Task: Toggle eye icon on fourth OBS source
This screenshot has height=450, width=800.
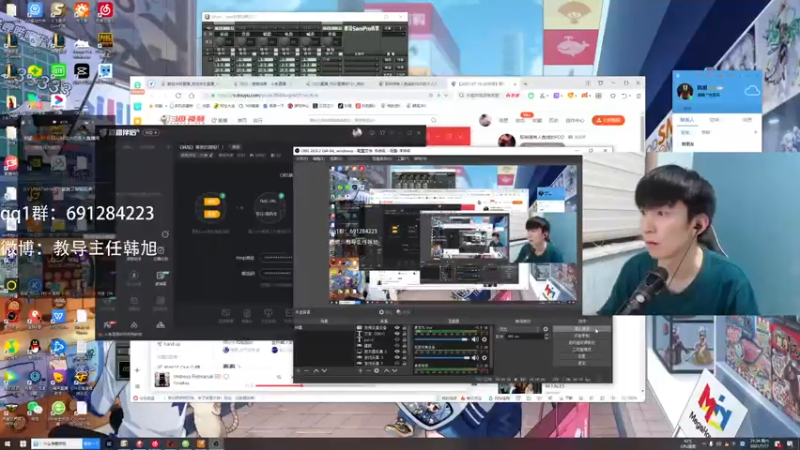Action: (397, 345)
